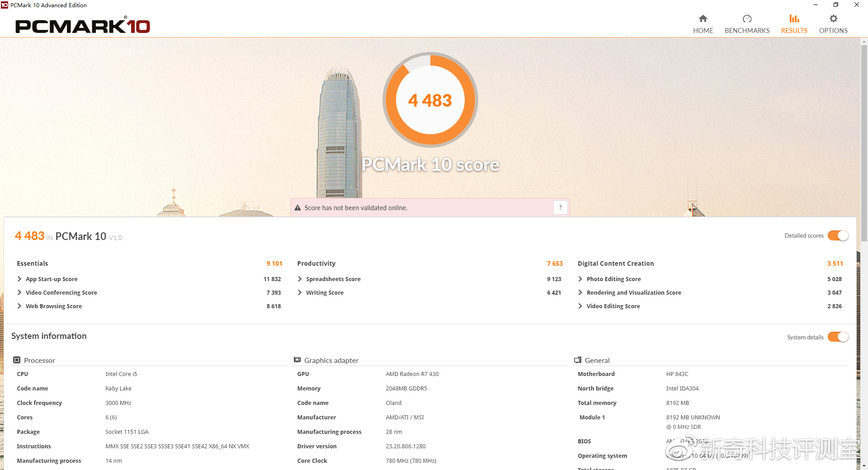Click the Results bar chart icon

[x=794, y=19]
